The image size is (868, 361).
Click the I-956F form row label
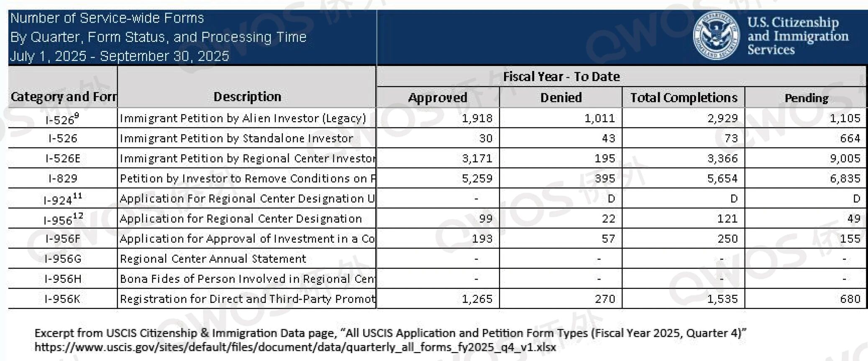[63, 239]
